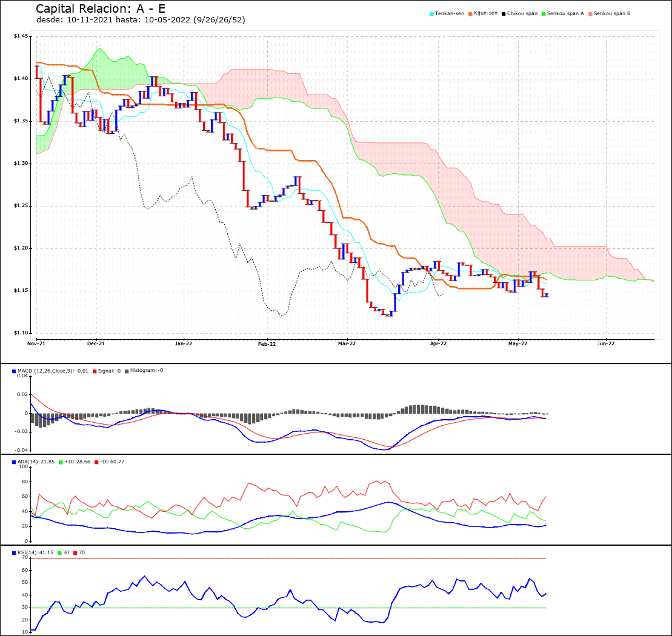Screen dimensions: 672x636
Task: Click the green +DI legend square
Action: [61, 462]
